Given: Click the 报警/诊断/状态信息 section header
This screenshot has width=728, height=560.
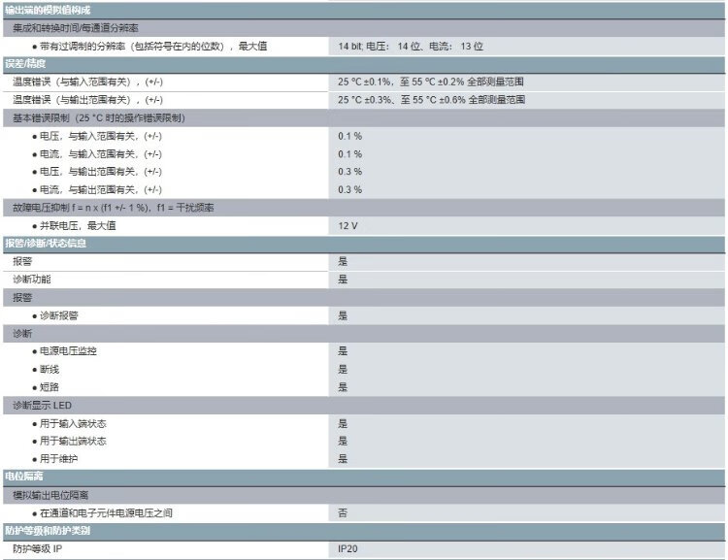Looking at the screenshot, I should coord(46,244).
